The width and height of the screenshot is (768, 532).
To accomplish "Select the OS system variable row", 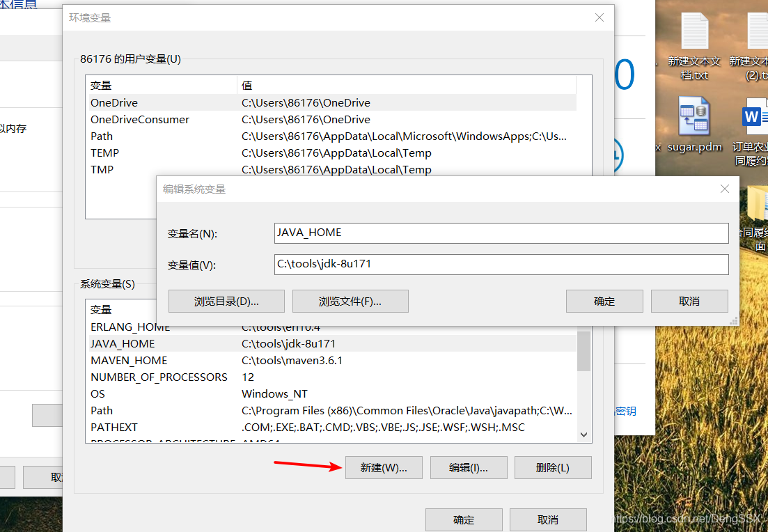I will pos(331,394).
